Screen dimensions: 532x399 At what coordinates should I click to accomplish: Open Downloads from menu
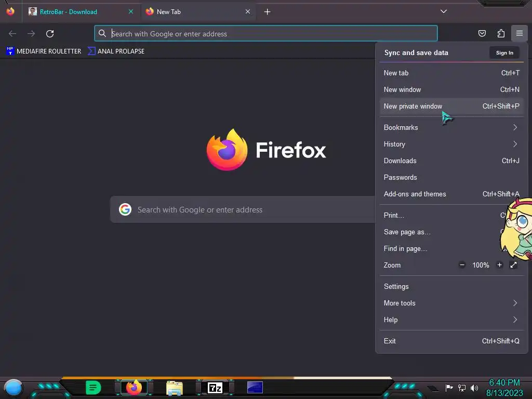[x=451, y=161]
